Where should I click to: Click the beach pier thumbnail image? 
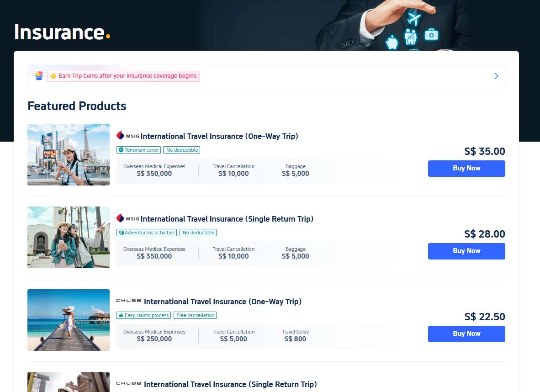[69, 320]
